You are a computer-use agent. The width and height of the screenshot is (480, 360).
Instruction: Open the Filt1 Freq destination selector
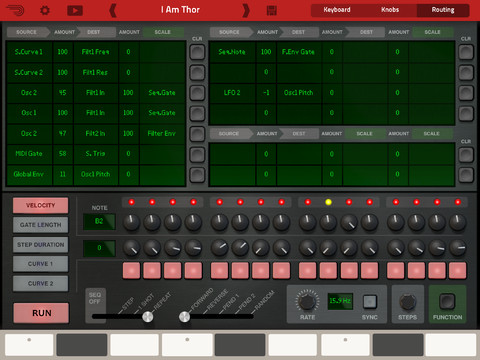click(x=96, y=52)
